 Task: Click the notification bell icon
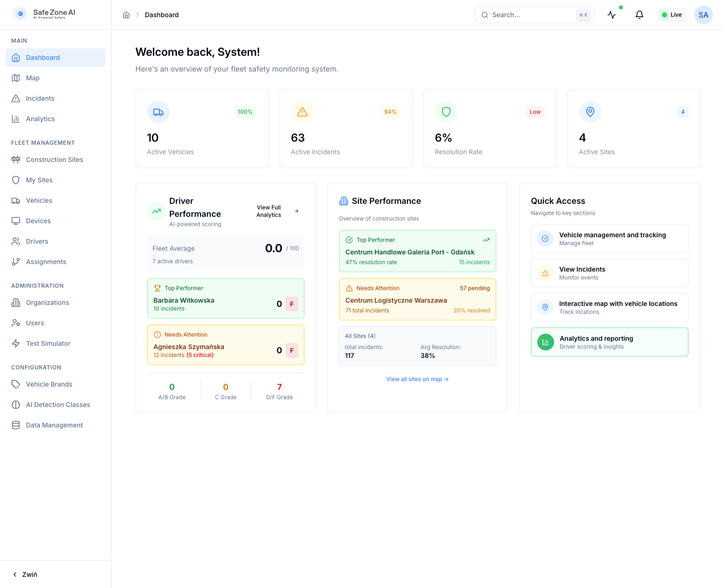tap(639, 14)
